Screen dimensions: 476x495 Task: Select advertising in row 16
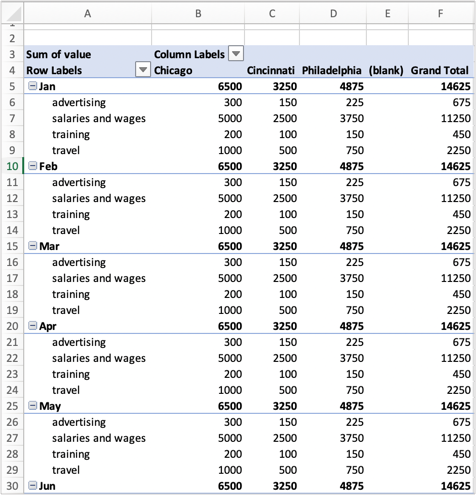point(79,262)
